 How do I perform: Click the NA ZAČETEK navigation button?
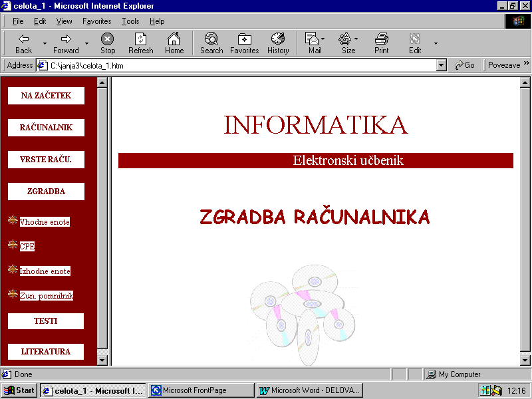pyautogui.click(x=46, y=96)
